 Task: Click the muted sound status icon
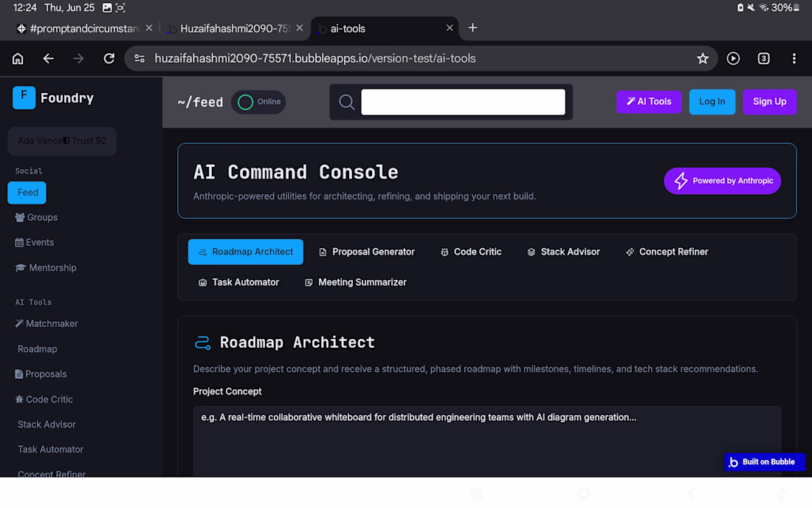[751, 8]
